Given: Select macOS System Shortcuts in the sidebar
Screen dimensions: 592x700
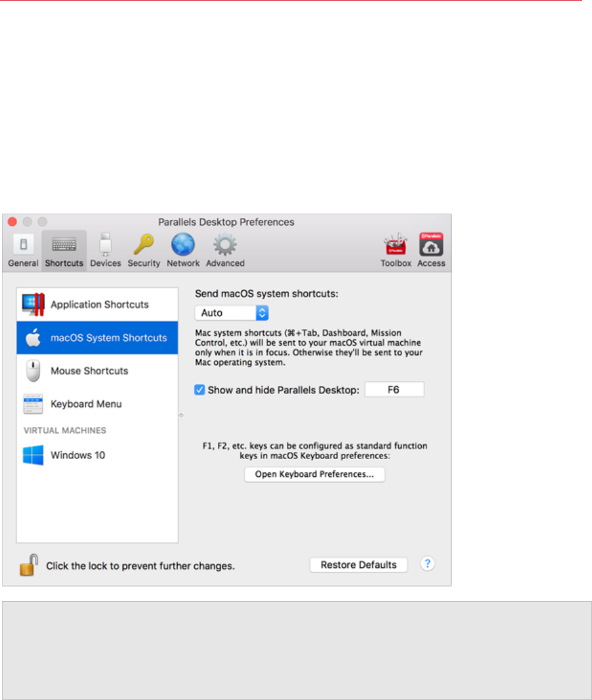Looking at the screenshot, I should [97, 337].
